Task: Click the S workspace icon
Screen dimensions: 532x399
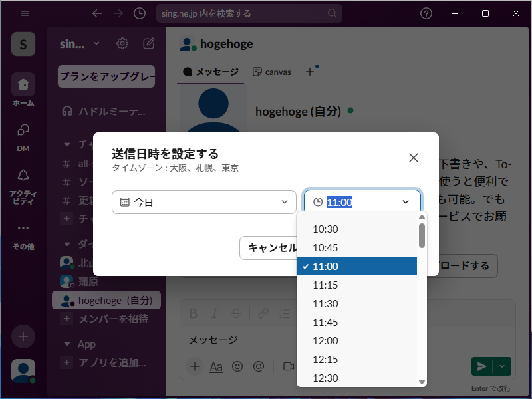Action: pyautogui.click(x=23, y=44)
